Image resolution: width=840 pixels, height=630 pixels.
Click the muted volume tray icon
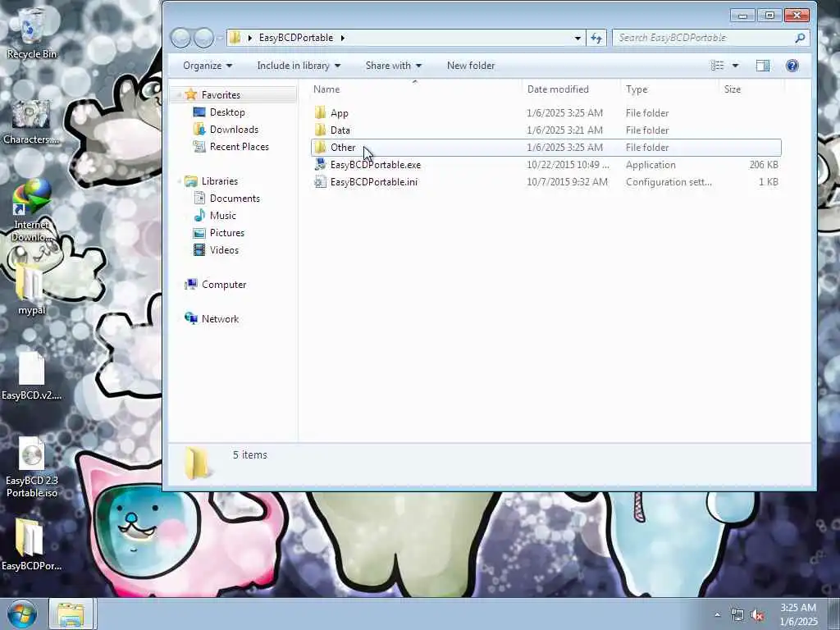tap(757, 615)
